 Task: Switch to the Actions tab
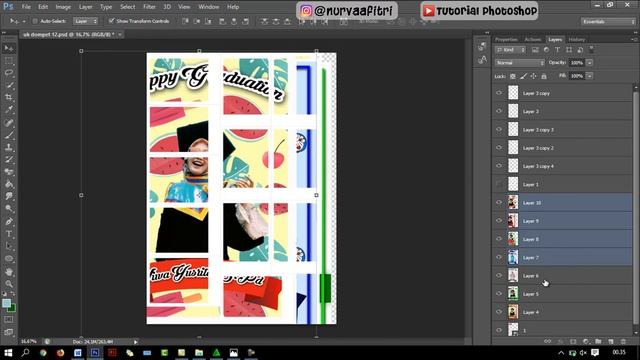point(533,40)
